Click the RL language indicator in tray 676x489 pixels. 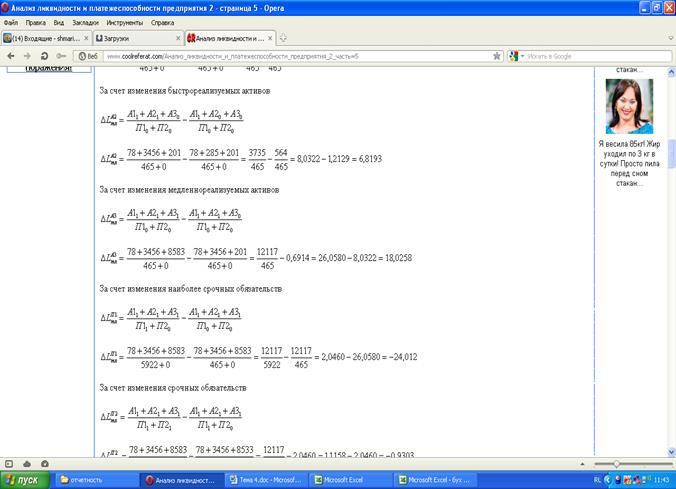pos(597,480)
